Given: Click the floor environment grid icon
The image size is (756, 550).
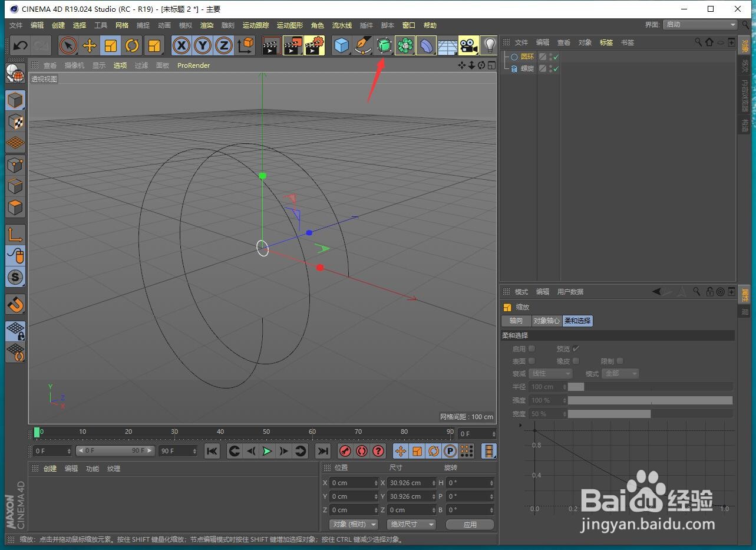Looking at the screenshot, I should pyautogui.click(x=447, y=45).
